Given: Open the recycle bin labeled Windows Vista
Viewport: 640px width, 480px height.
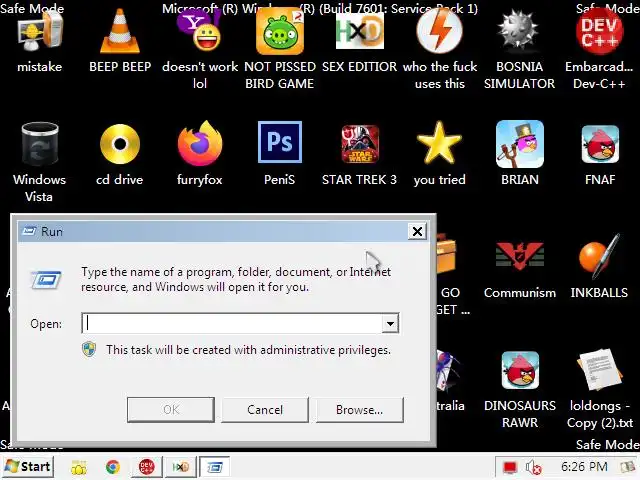Looking at the screenshot, I should pyautogui.click(x=39, y=144).
